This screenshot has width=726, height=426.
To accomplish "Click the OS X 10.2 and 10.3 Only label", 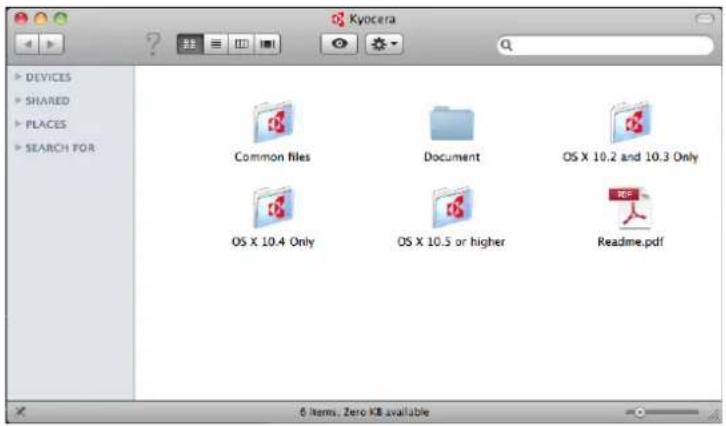I will tap(630, 157).
